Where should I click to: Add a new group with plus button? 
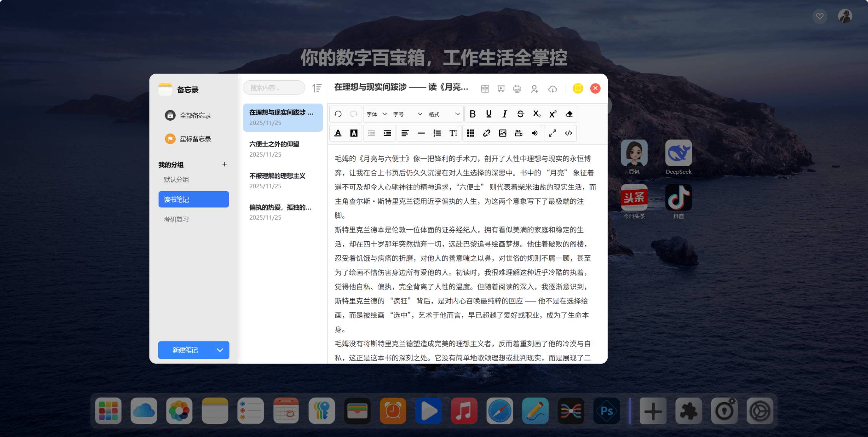click(x=224, y=164)
